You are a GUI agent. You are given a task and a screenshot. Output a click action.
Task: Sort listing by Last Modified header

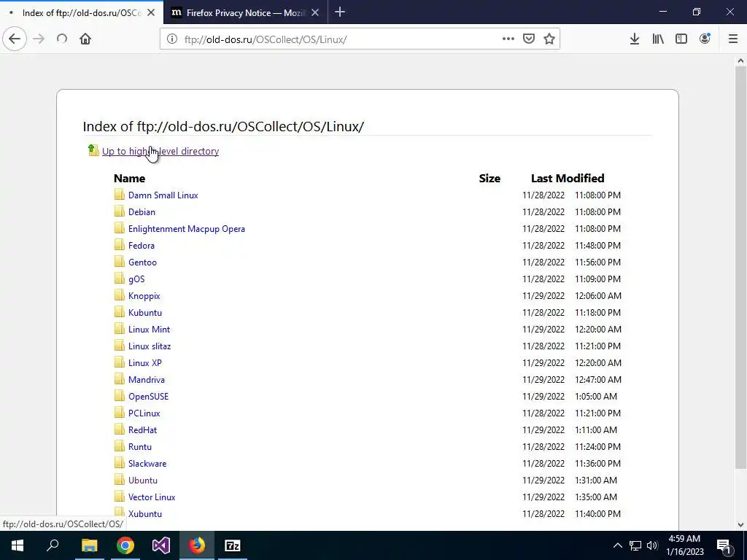point(568,178)
